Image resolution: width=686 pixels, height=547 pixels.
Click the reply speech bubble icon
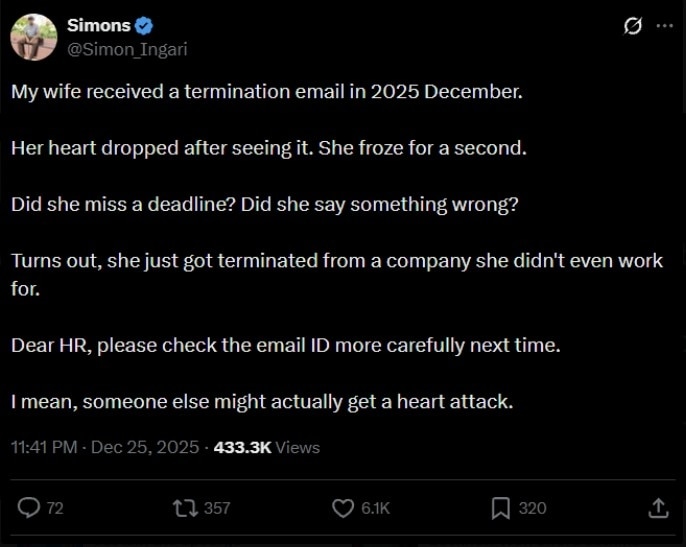[29, 508]
